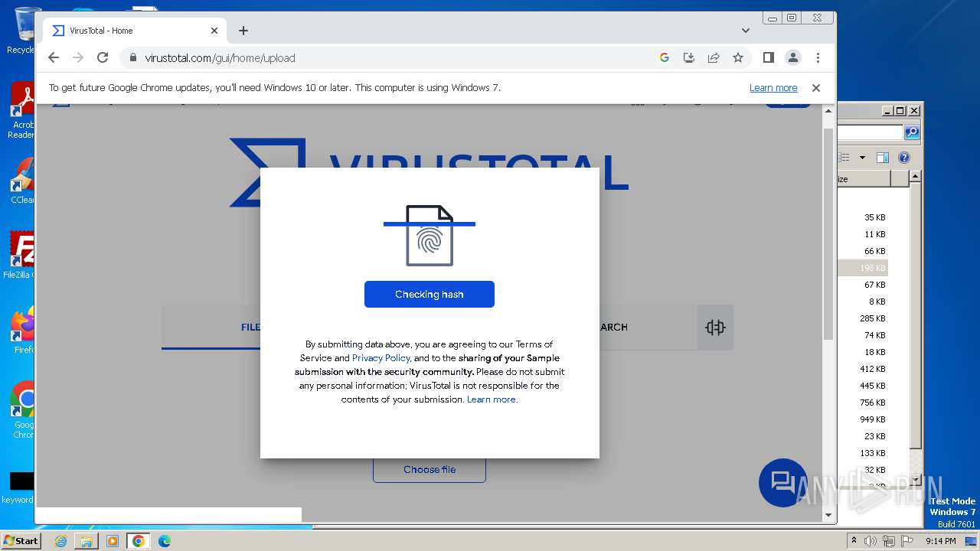Image resolution: width=980 pixels, height=551 pixels.
Task: Close the VirusTotal - Home tab
Action: [x=214, y=31]
